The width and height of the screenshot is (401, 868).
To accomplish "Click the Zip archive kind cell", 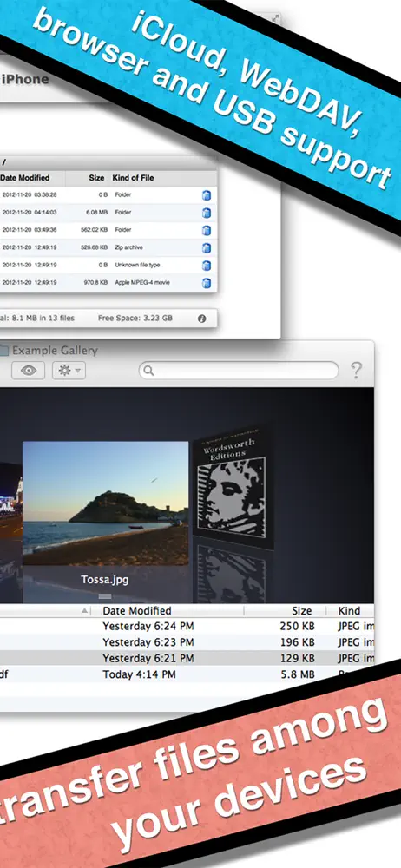I will 128,248.
